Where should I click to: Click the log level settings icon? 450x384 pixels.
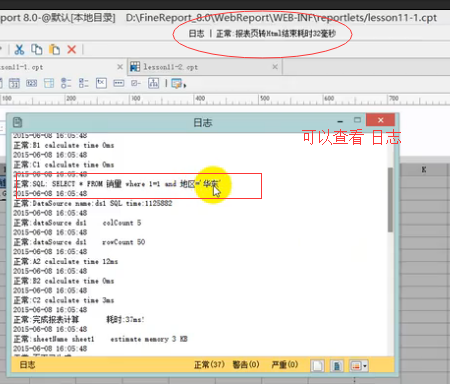pyautogui.click(x=356, y=366)
